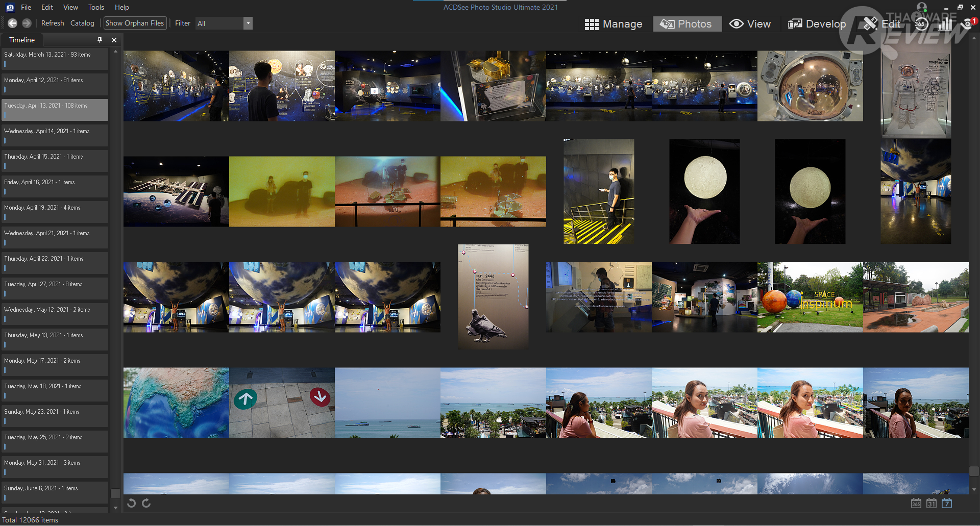The image size is (980, 526).
Task: Select the floor arrows tile photo
Action: point(282,403)
